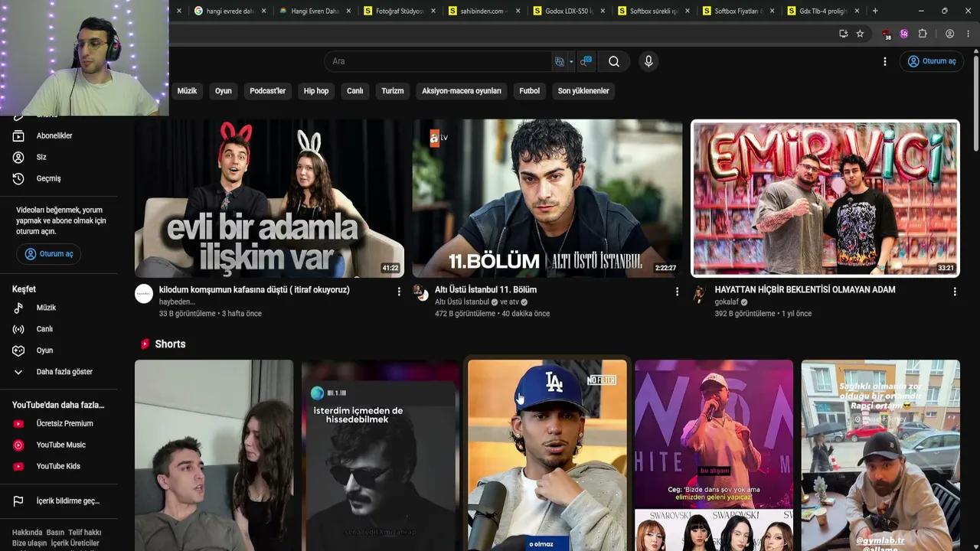This screenshot has height=551, width=980.
Task: Select the Aksiyon-macera oyunları filter chip
Action: point(462,91)
